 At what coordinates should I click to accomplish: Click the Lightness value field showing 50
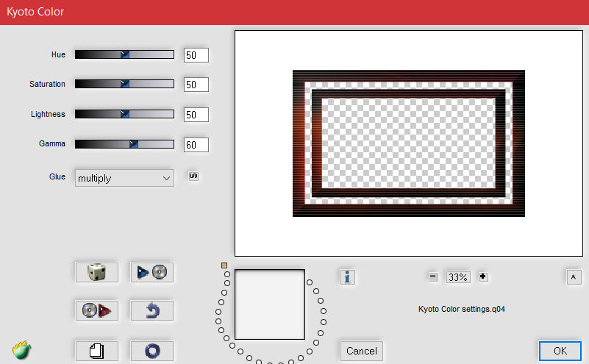196,115
